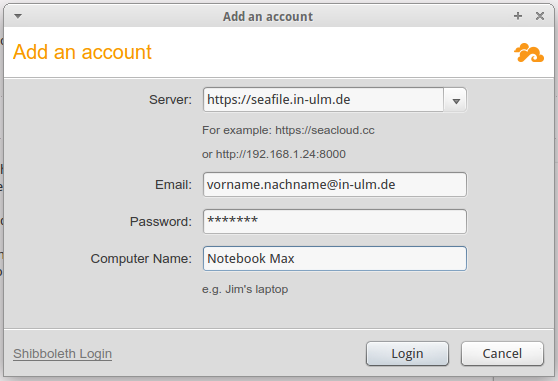The height and width of the screenshot is (381, 558).
Task: Click the orange Seafile logo
Action: (x=529, y=53)
